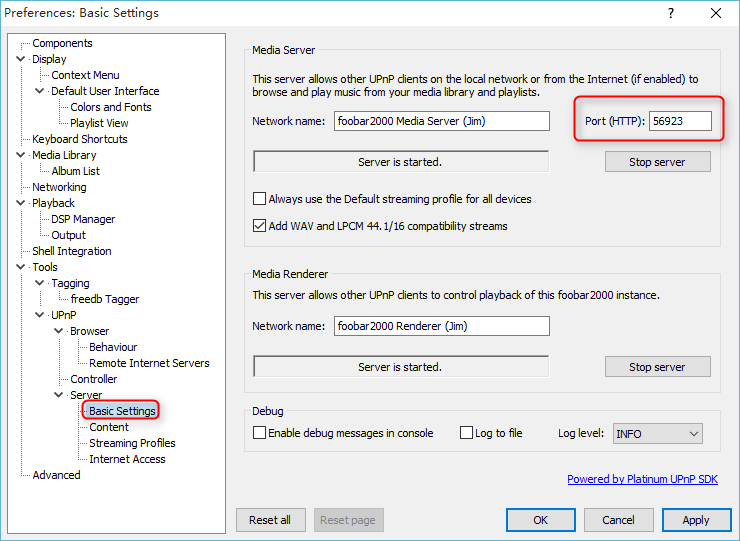
Task: Click the Media Server Network name field
Action: tap(442, 121)
